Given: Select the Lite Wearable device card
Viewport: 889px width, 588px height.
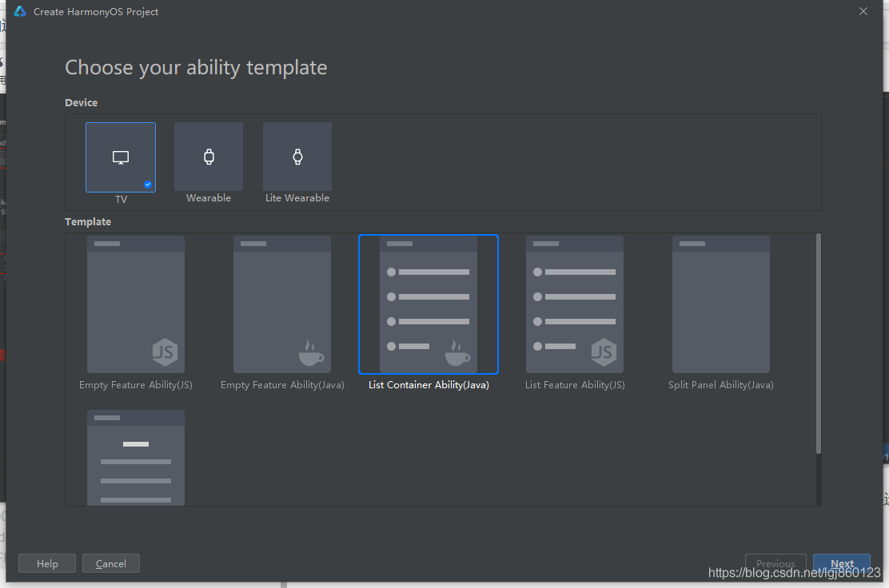Looking at the screenshot, I should pyautogui.click(x=297, y=157).
